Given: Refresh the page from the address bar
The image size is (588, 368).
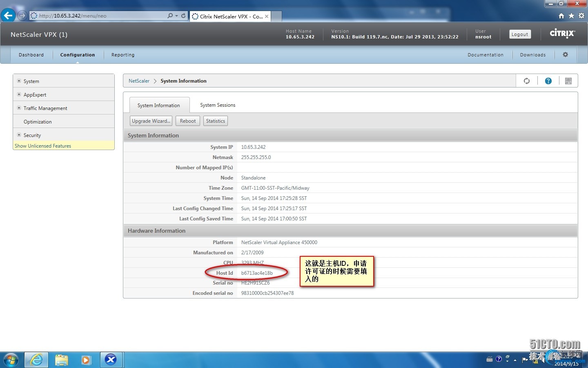Looking at the screenshot, I should tap(183, 16).
